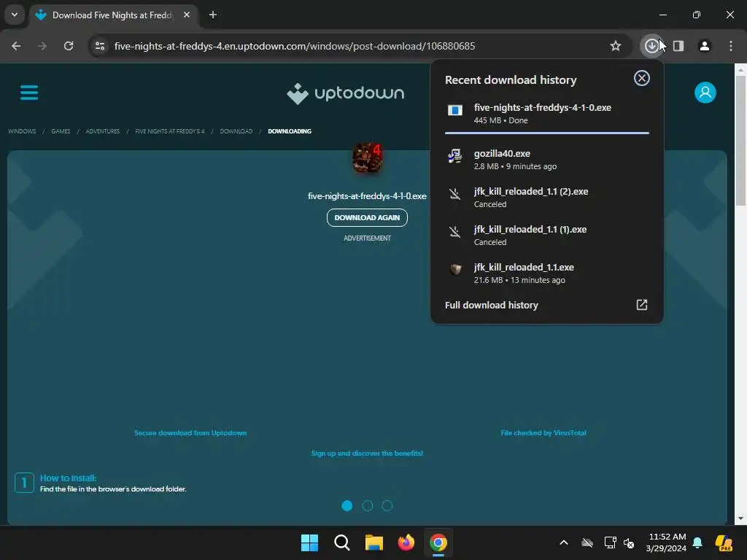Open notification bell in taskbar
The image size is (747, 560).
point(697,542)
